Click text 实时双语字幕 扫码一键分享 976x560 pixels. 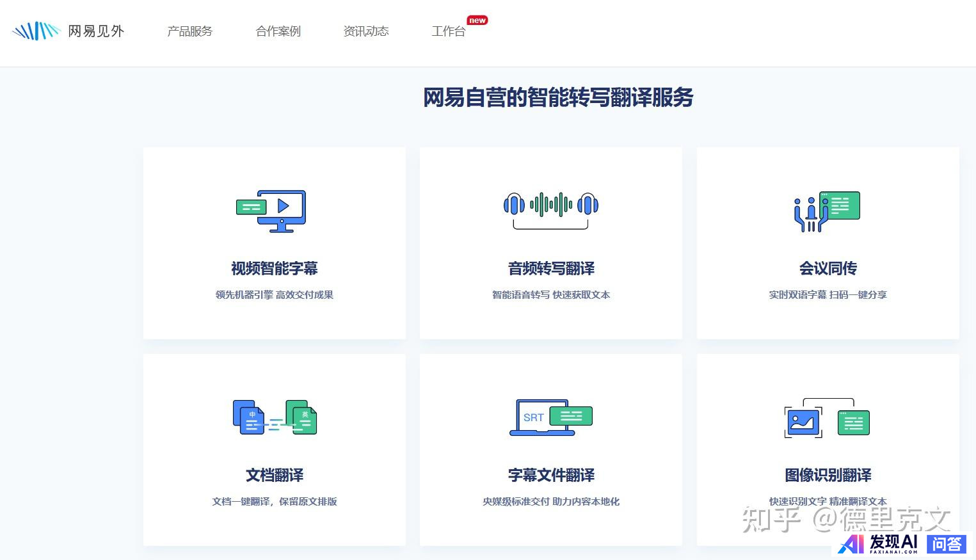coord(828,295)
